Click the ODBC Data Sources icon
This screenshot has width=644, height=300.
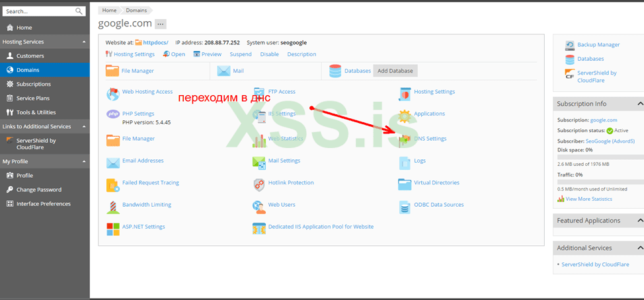click(x=405, y=207)
